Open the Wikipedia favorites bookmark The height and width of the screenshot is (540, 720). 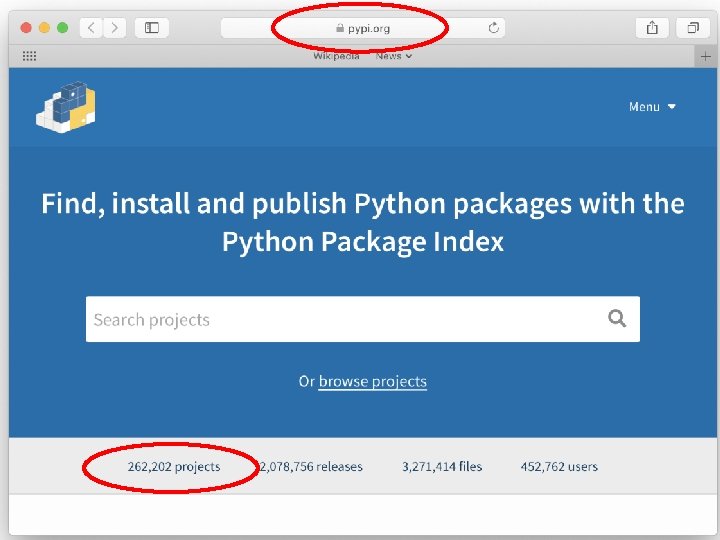point(336,56)
